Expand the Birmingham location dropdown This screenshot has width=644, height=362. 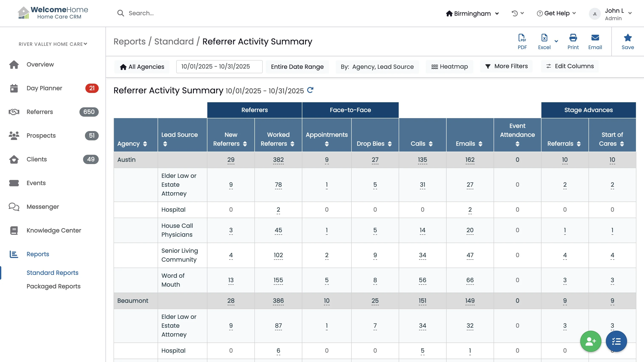point(472,14)
